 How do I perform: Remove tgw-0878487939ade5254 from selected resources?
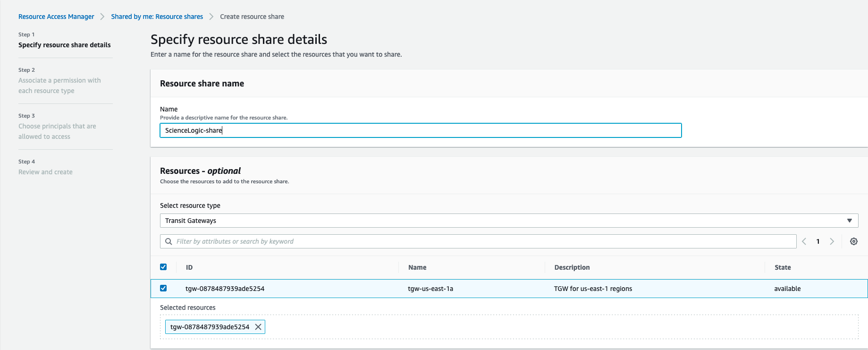pyautogui.click(x=258, y=327)
